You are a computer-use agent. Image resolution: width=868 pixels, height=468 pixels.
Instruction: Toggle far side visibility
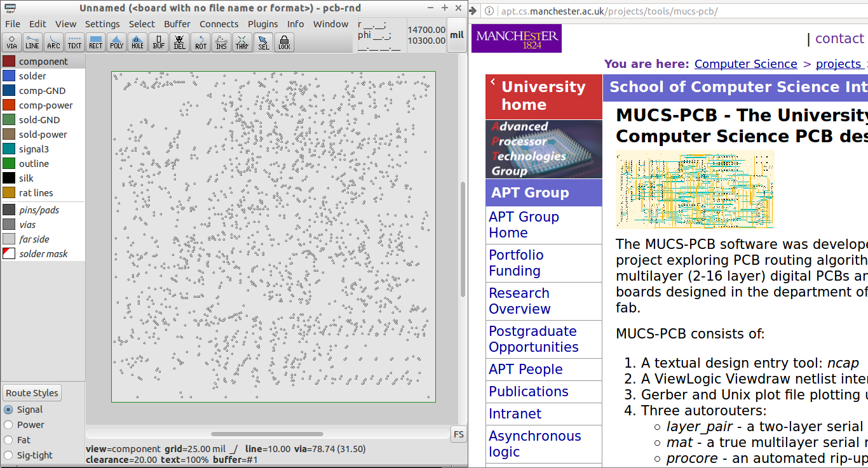click(x=9, y=239)
